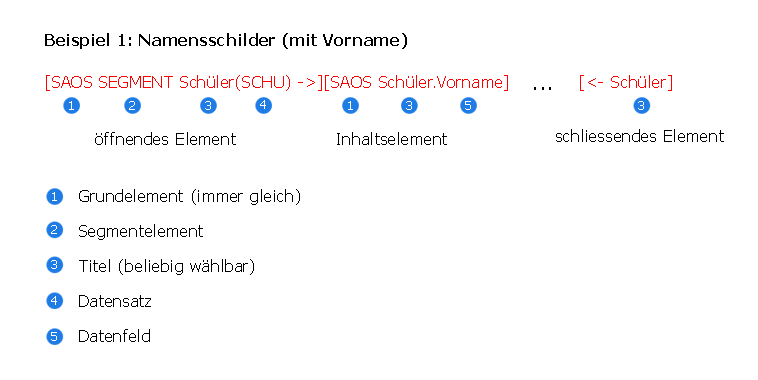Click the ellipsis between the red tags
Image resolution: width=758 pixels, height=380 pixels.
(x=542, y=88)
